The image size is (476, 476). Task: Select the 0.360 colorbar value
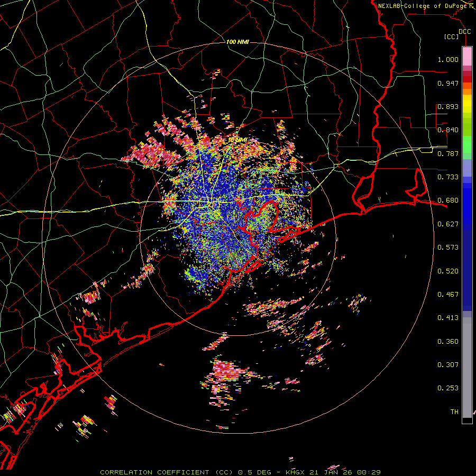[x=448, y=342]
